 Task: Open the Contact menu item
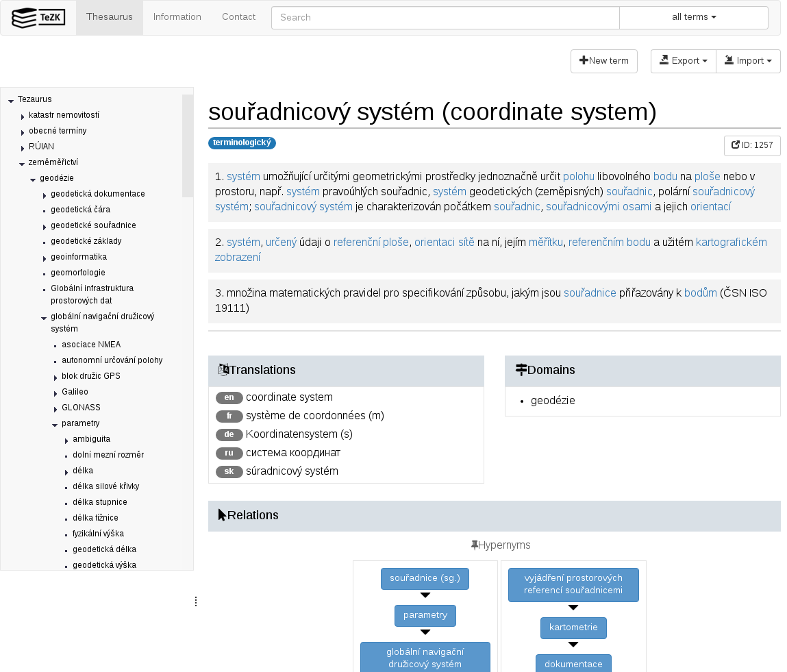click(238, 17)
